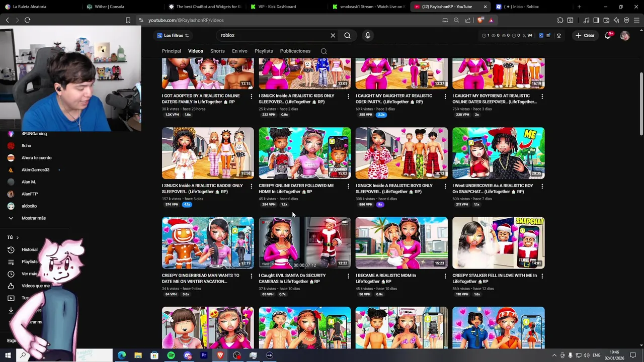The width and height of the screenshot is (644, 362).
Task: Open options for BADDIE ONLY SLEEPOVER video
Action: pyautogui.click(x=251, y=186)
